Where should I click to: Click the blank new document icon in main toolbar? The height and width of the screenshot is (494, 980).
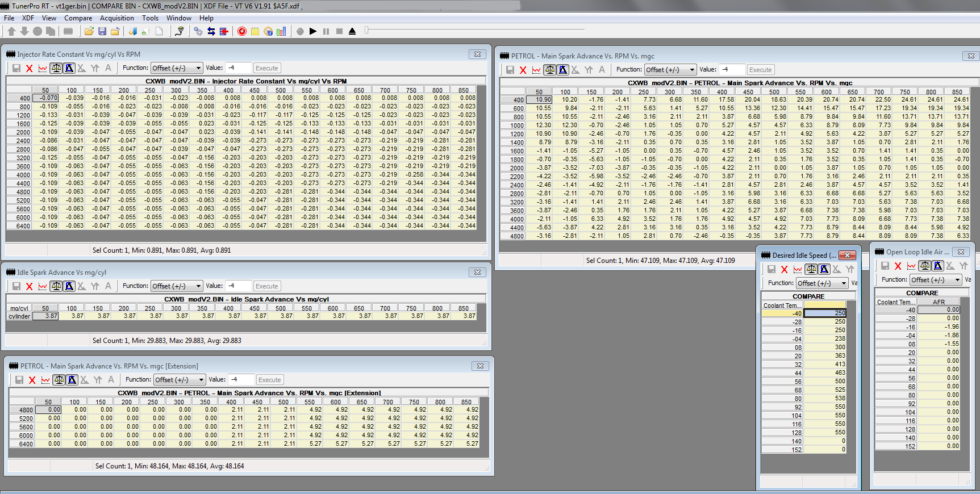click(x=160, y=31)
